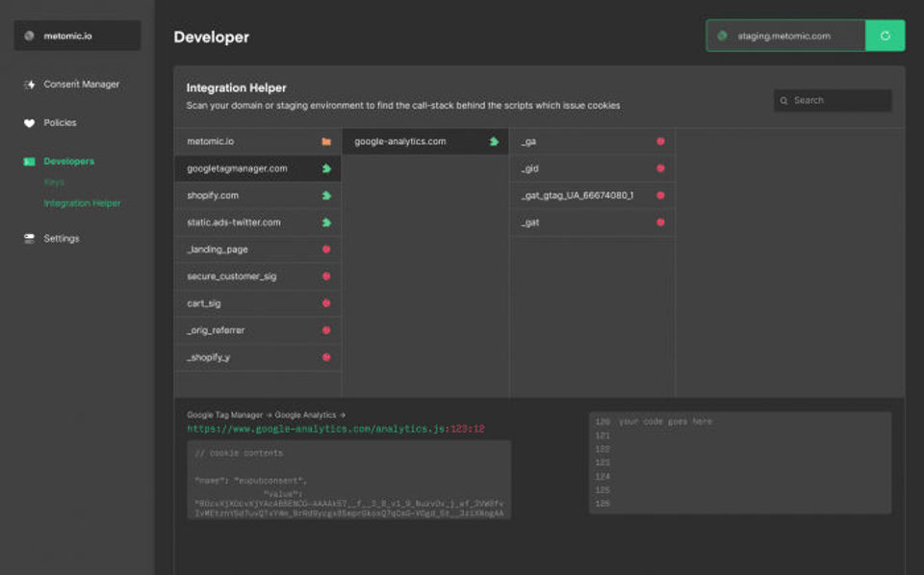Click the red dot beside _ga cookie
This screenshot has height=575, width=924.
click(660, 142)
